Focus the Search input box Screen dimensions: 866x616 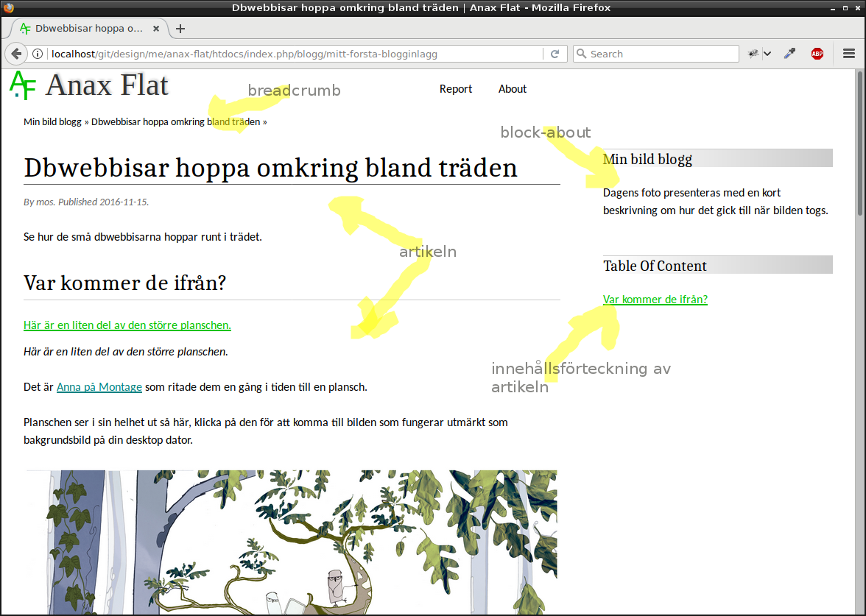656,54
